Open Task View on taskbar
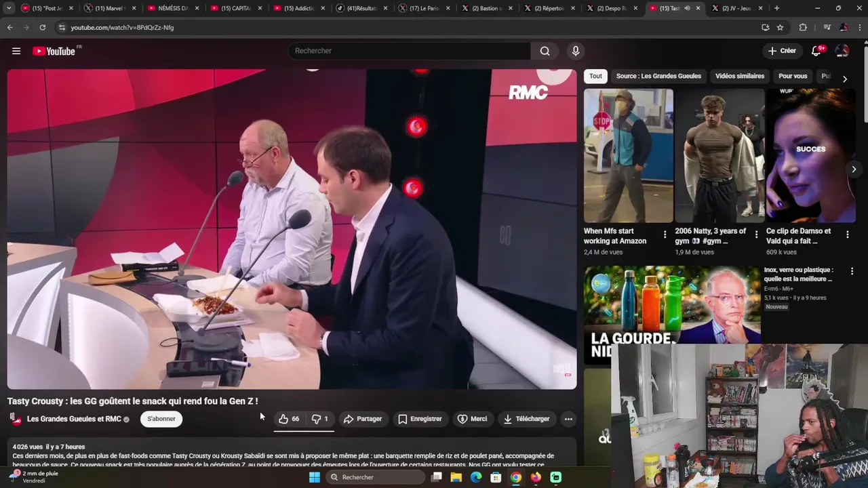Viewport: 868px width, 488px height. [x=437, y=477]
